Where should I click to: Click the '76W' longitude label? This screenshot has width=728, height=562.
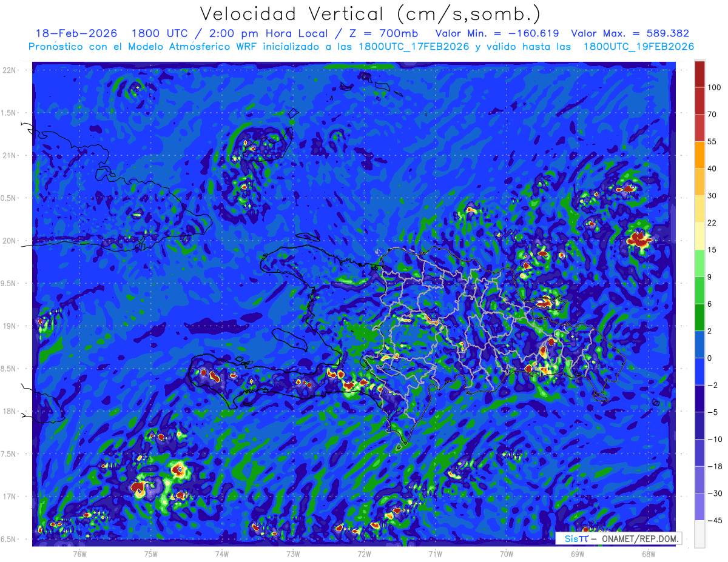click(x=79, y=554)
